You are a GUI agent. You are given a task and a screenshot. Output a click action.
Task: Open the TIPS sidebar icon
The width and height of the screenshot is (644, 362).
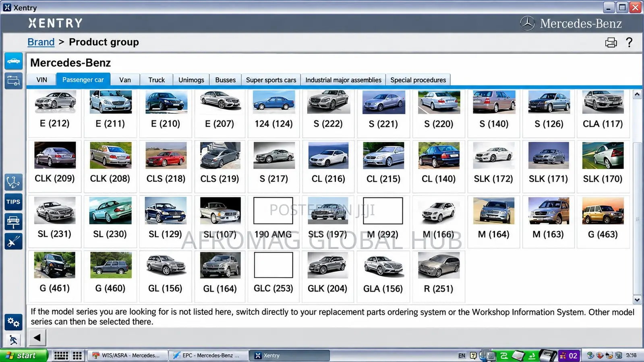tap(13, 202)
